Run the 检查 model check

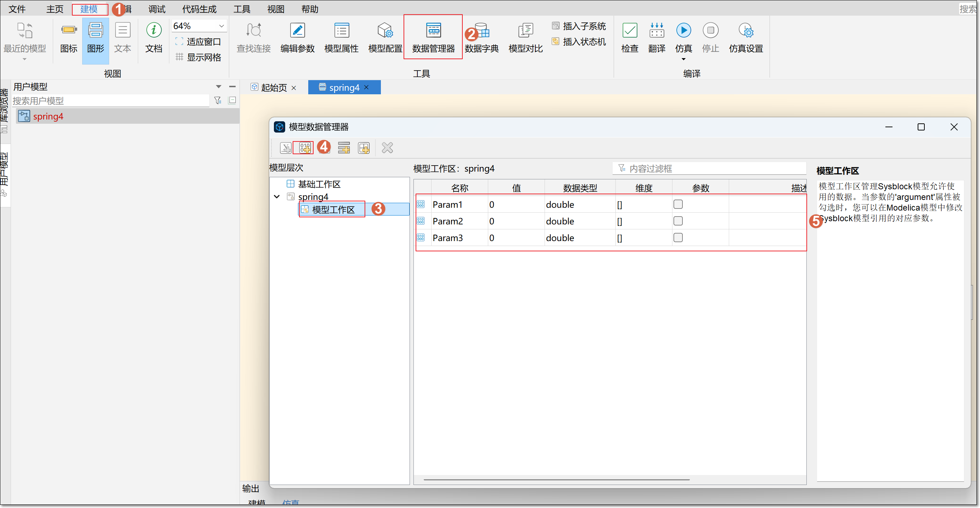coord(630,37)
